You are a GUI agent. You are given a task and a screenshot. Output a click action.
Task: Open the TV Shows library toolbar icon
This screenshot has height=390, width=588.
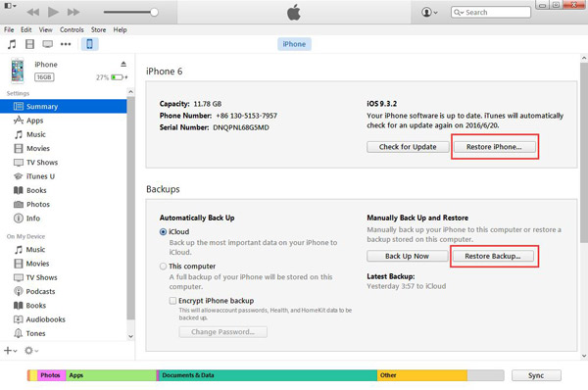[x=48, y=44]
